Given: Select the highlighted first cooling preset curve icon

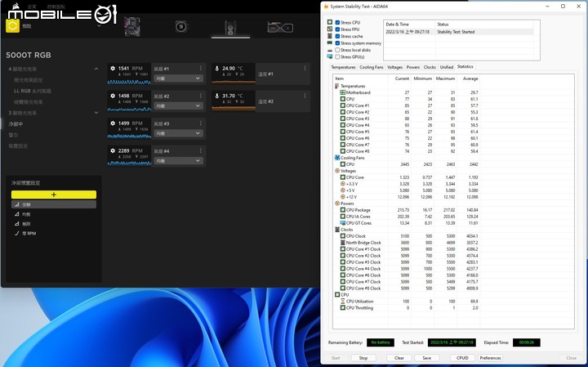Looking at the screenshot, I should point(17,204).
